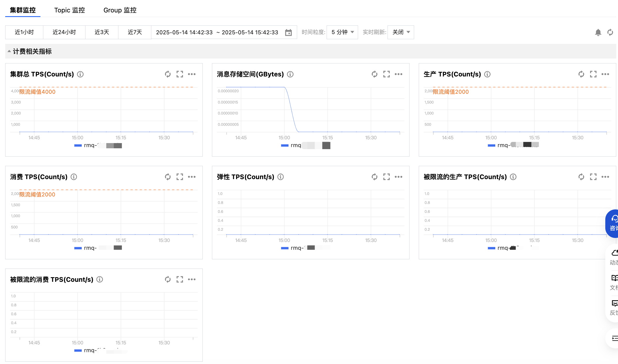Select the 近7天 time range
The height and width of the screenshot is (364, 618).
[x=135, y=32]
